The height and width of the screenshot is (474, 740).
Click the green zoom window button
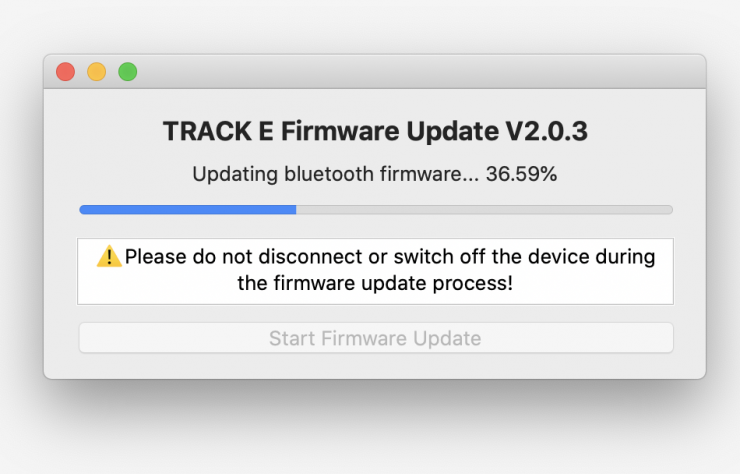(x=127, y=72)
